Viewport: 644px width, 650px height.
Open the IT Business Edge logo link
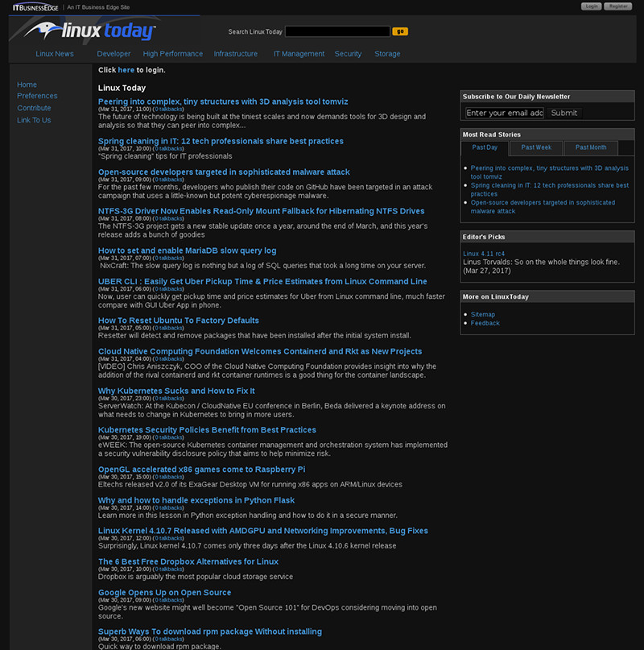[x=35, y=7]
